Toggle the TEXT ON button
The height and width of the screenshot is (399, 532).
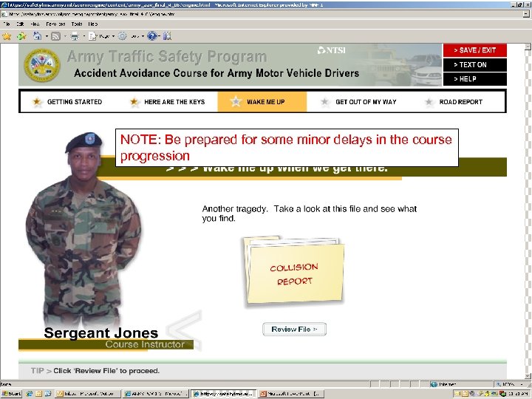[x=474, y=65]
